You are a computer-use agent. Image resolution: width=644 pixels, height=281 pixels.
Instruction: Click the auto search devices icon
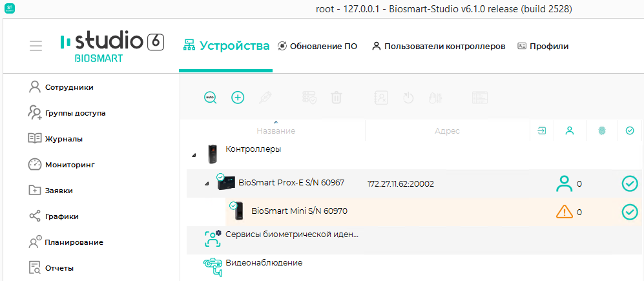coord(211,98)
